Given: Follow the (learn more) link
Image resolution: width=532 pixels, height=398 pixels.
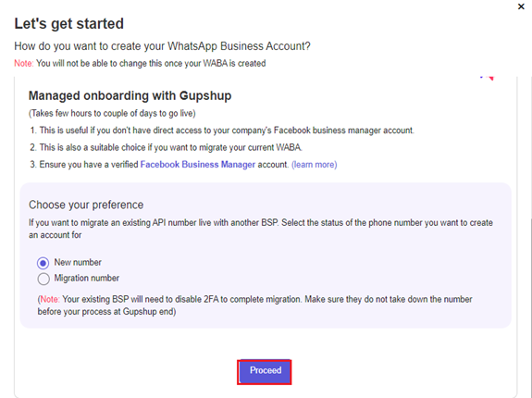Looking at the screenshot, I should coord(315,165).
